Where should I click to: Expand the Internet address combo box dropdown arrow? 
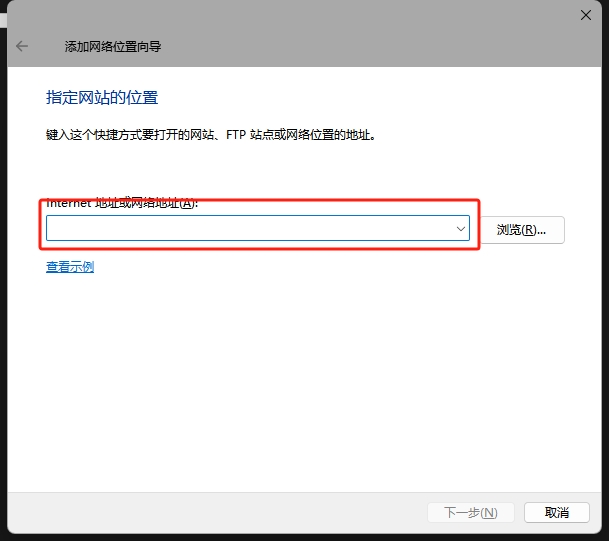pyautogui.click(x=460, y=229)
